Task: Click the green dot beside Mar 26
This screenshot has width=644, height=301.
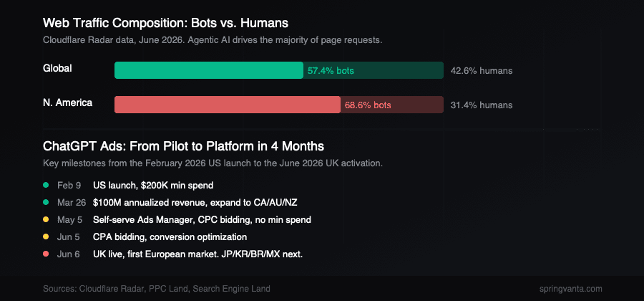Action: (46, 202)
